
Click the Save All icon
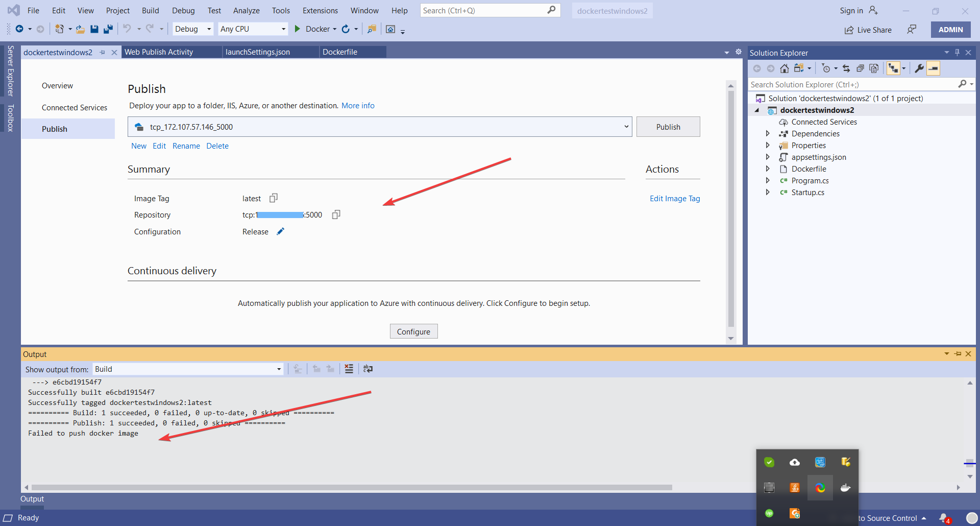[108, 29]
